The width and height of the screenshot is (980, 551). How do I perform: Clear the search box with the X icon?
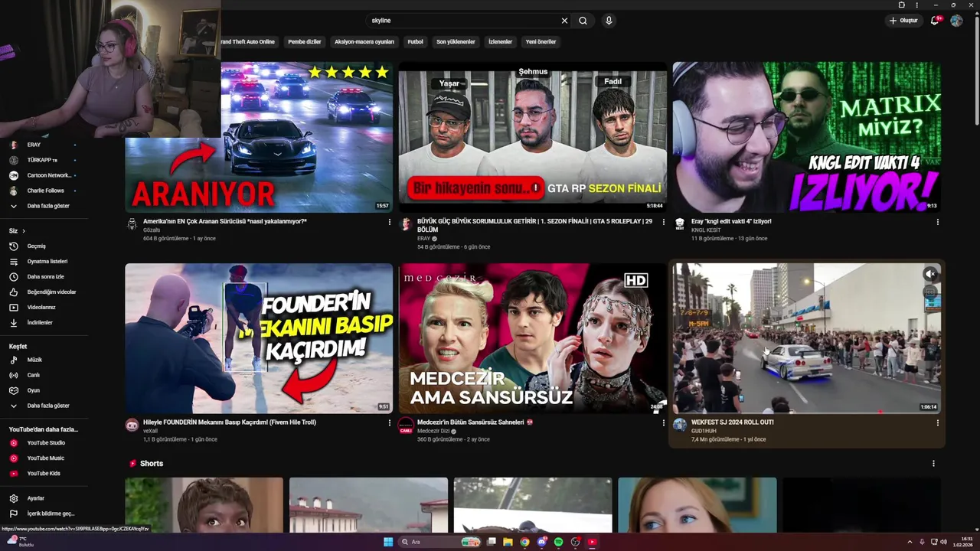[x=565, y=21]
